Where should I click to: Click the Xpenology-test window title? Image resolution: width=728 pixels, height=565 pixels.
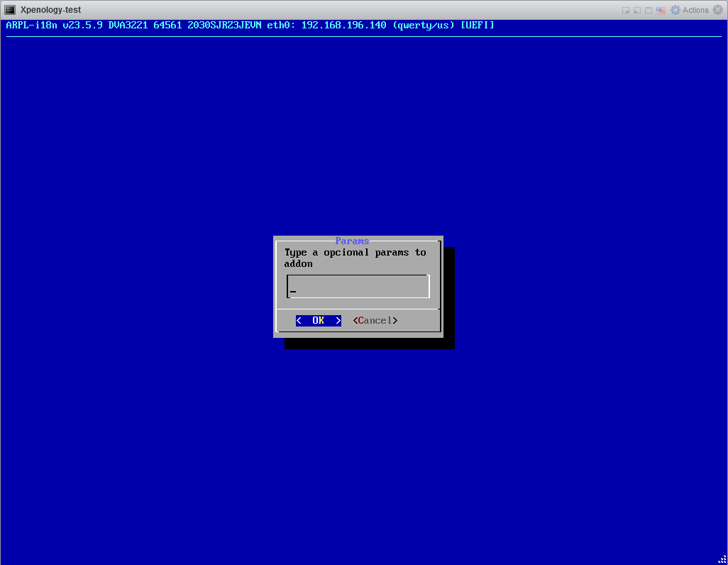pos(50,10)
